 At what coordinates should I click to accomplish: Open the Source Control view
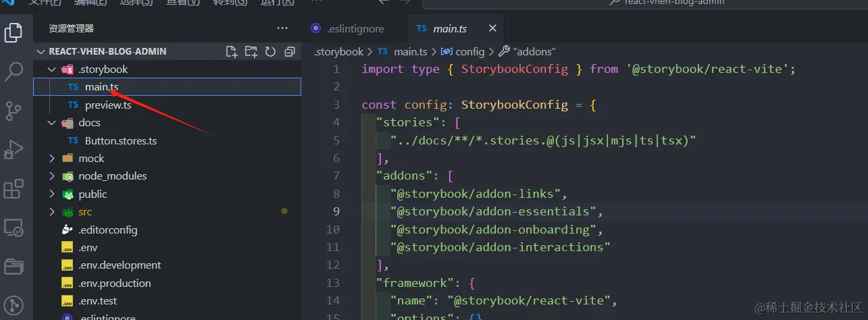14,110
